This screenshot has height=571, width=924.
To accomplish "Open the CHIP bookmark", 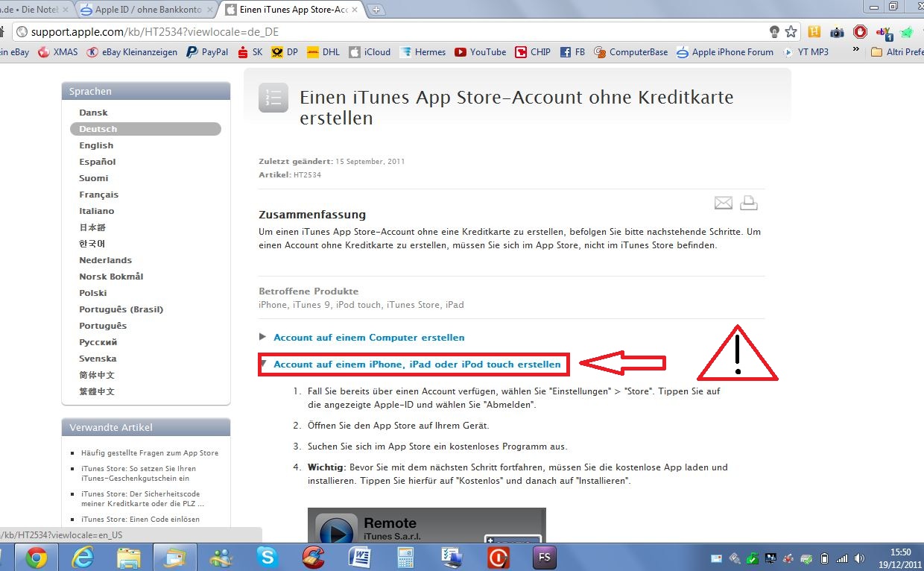I will pyautogui.click(x=533, y=52).
